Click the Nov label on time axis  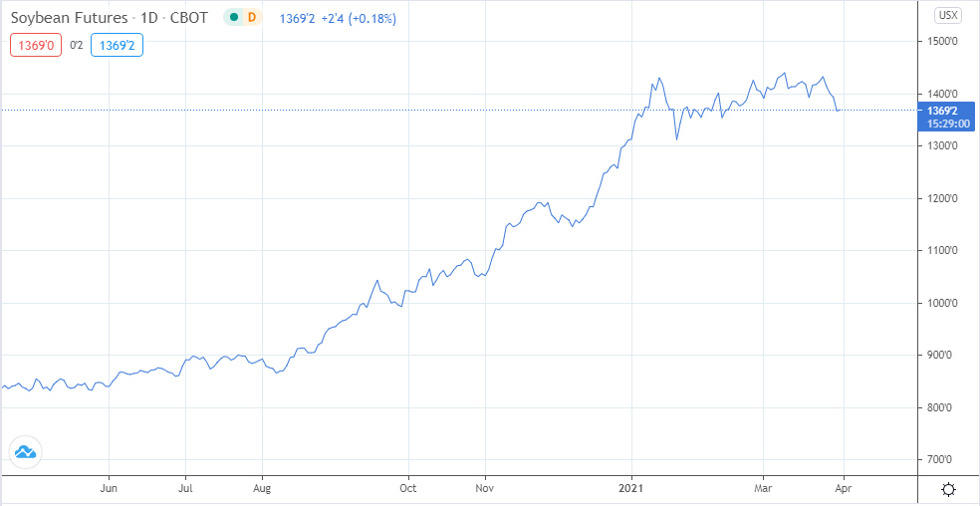(485, 489)
